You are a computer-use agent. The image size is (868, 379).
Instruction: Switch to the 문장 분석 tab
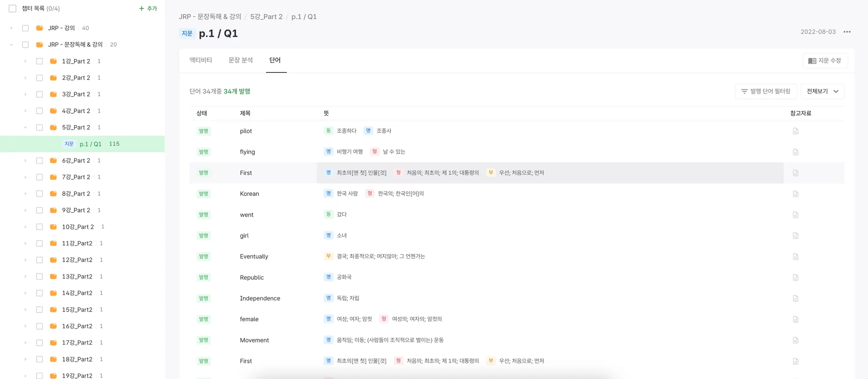240,60
